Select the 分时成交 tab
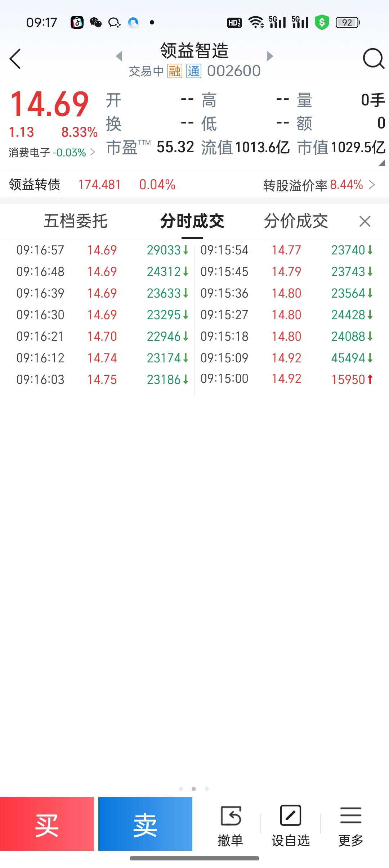 192,221
